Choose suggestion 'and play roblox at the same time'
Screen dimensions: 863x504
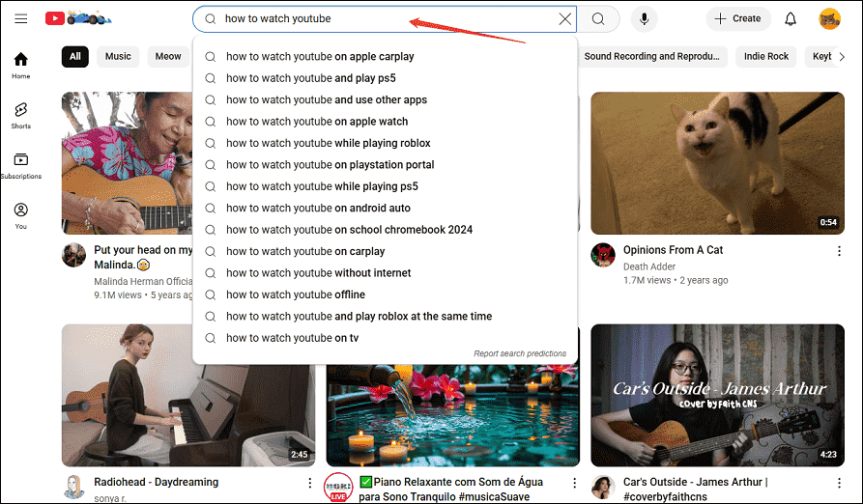pos(385,317)
